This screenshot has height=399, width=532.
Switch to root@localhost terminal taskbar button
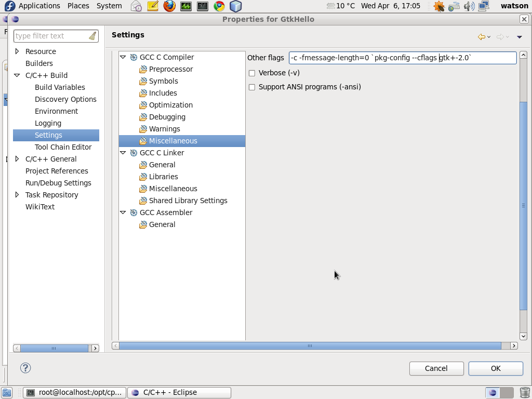pyautogui.click(x=74, y=393)
